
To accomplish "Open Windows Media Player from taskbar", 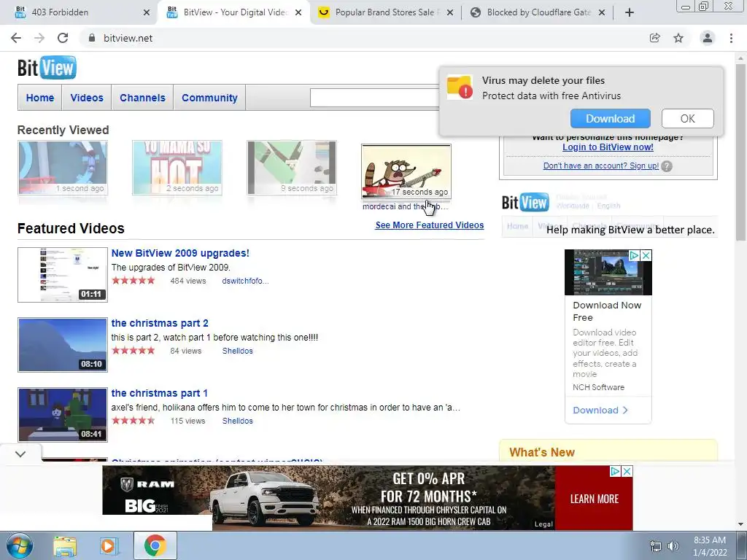I will (x=108, y=546).
